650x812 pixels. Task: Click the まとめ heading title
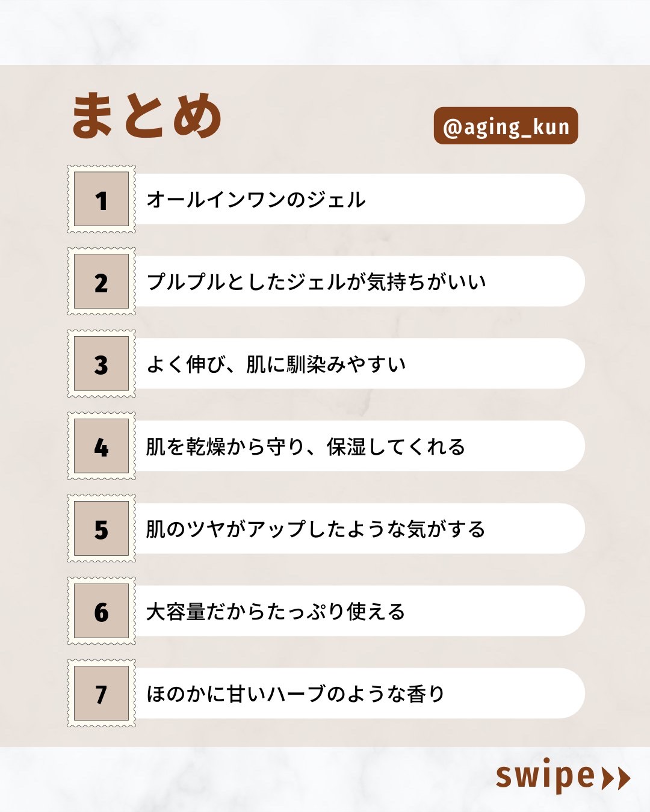[x=147, y=116]
